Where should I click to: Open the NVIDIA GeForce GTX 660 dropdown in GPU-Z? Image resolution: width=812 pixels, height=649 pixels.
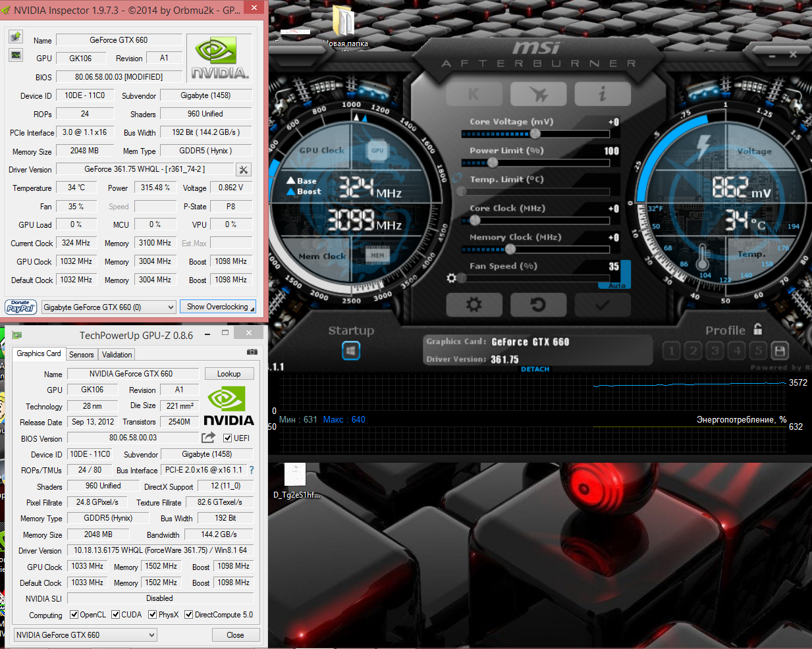pyautogui.click(x=86, y=635)
